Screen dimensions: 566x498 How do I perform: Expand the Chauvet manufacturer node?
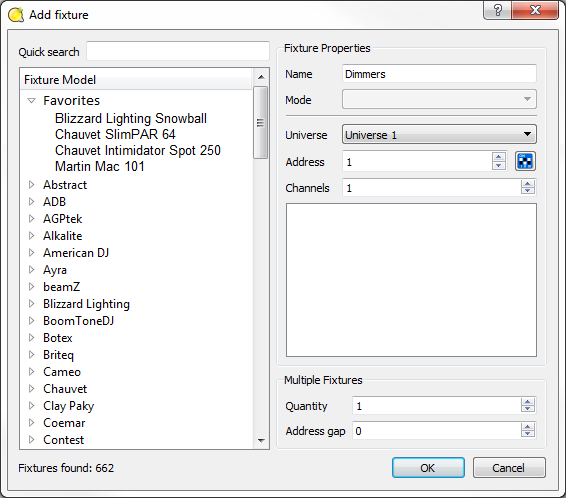point(32,389)
